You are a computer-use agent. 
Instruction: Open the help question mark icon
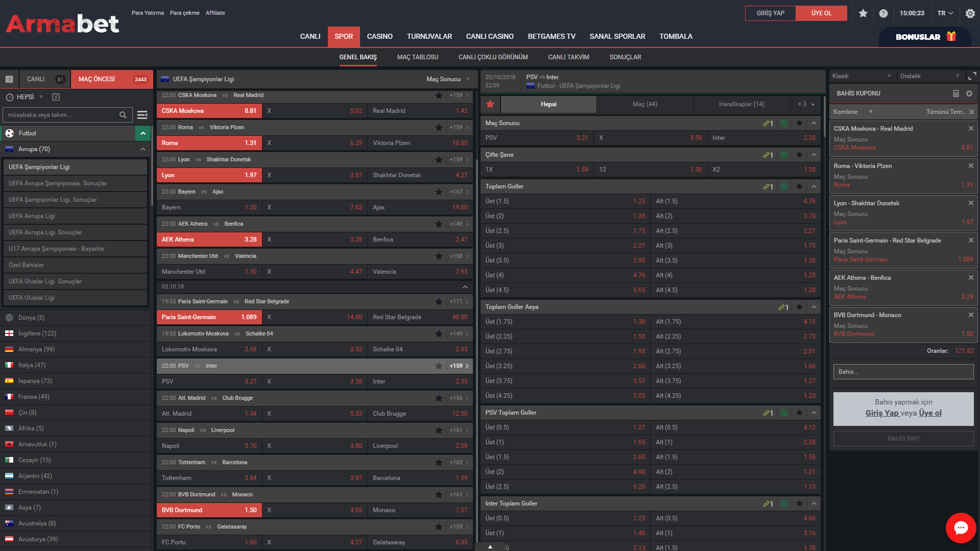[883, 13]
